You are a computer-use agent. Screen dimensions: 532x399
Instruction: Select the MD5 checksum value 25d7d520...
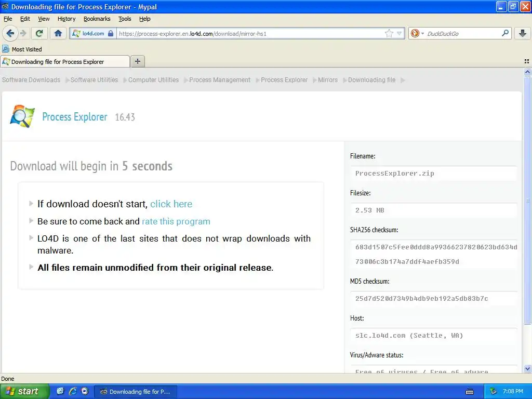pyautogui.click(x=421, y=299)
